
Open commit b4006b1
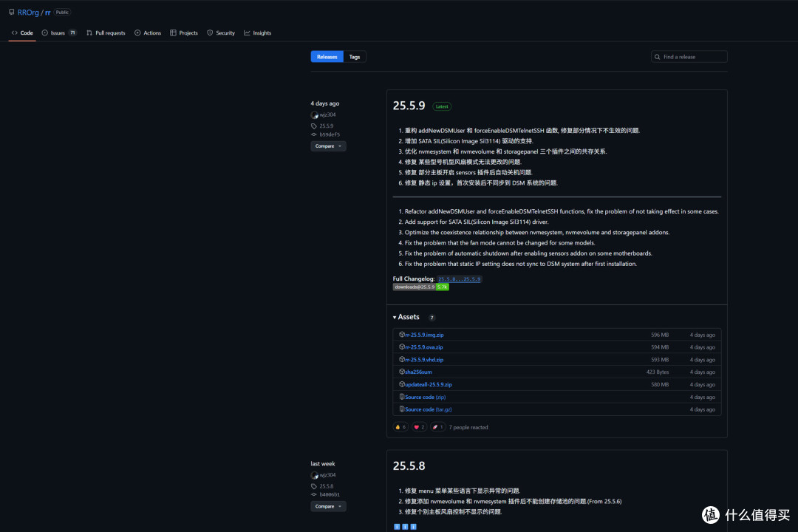330,494
